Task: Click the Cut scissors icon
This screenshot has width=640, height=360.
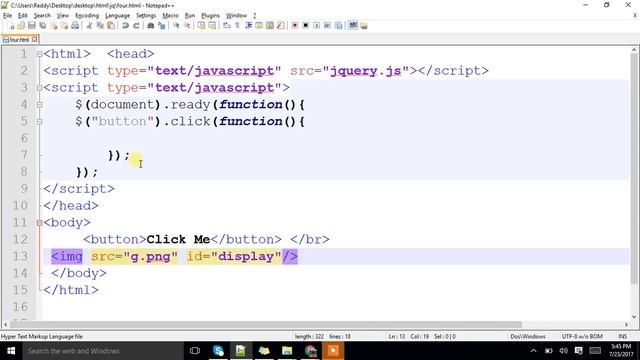Action: coord(89,26)
